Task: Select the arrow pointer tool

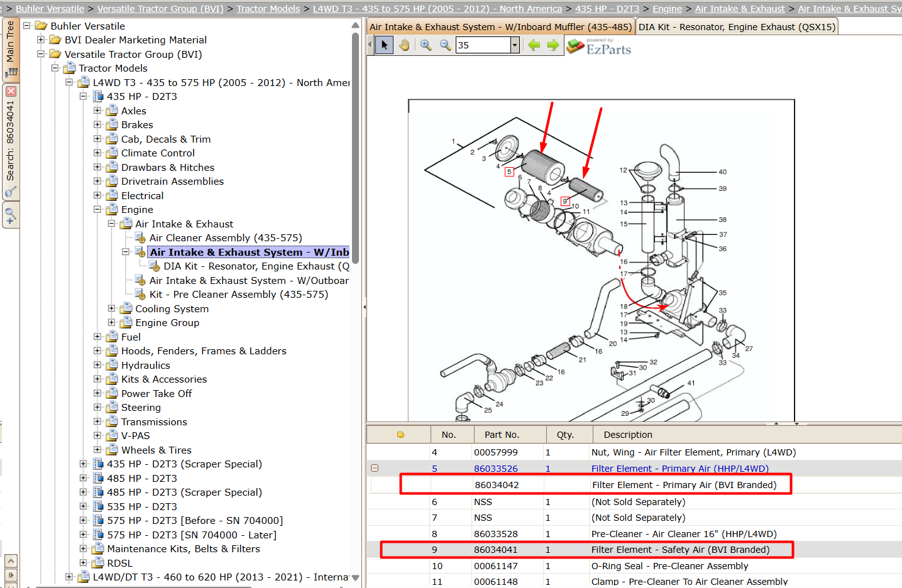Action: tap(385, 45)
